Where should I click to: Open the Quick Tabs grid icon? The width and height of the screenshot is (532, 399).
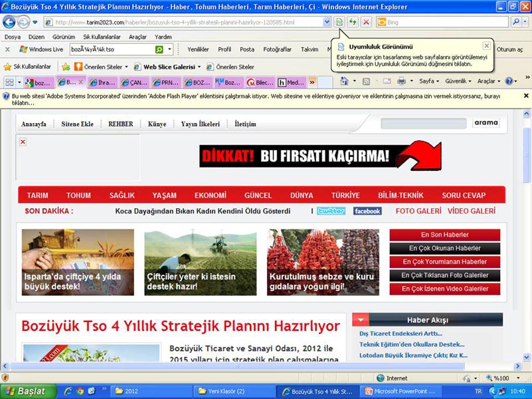pyautogui.click(x=9, y=82)
